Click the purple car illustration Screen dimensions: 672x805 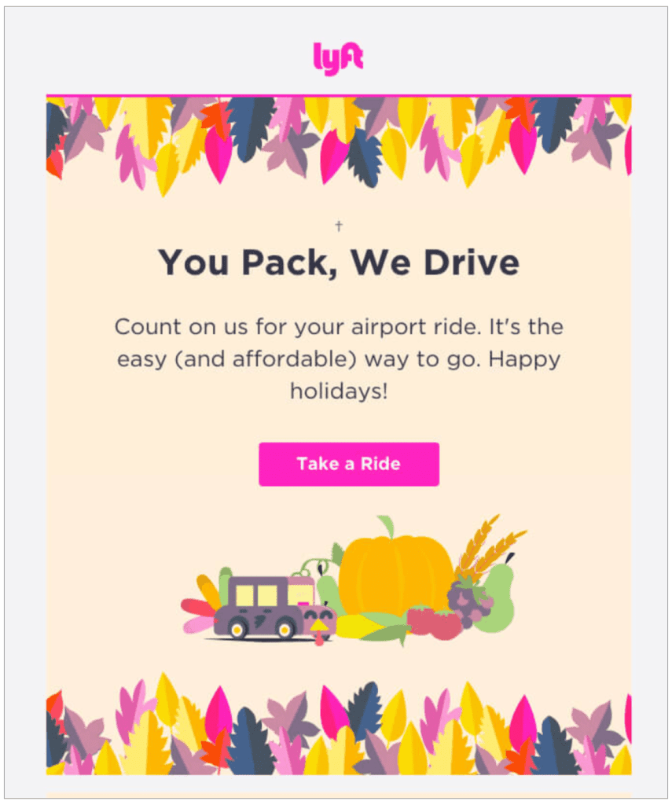267,608
